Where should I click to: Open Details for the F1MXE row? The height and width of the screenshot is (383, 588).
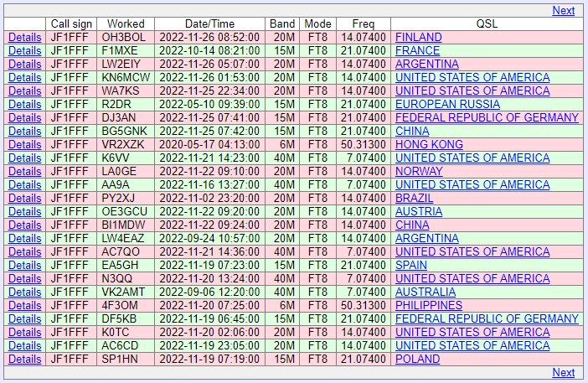click(x=25, y=50)
